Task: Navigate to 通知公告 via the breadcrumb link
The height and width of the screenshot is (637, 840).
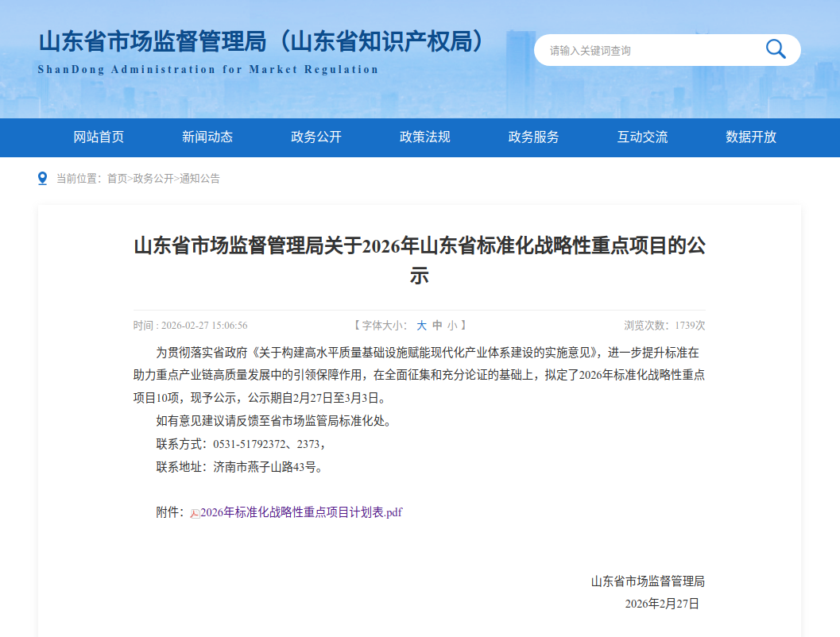Action: pyautogui.click(x=198, y=179)
